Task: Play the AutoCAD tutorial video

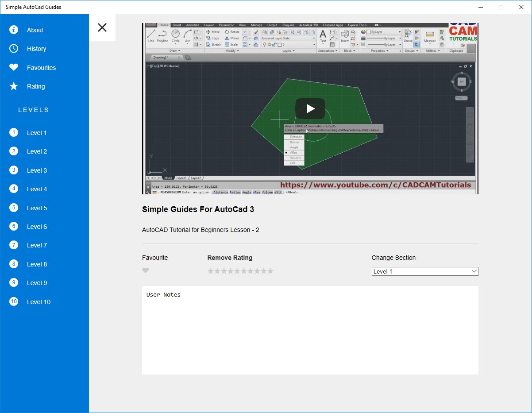Action: pos(310,108)
